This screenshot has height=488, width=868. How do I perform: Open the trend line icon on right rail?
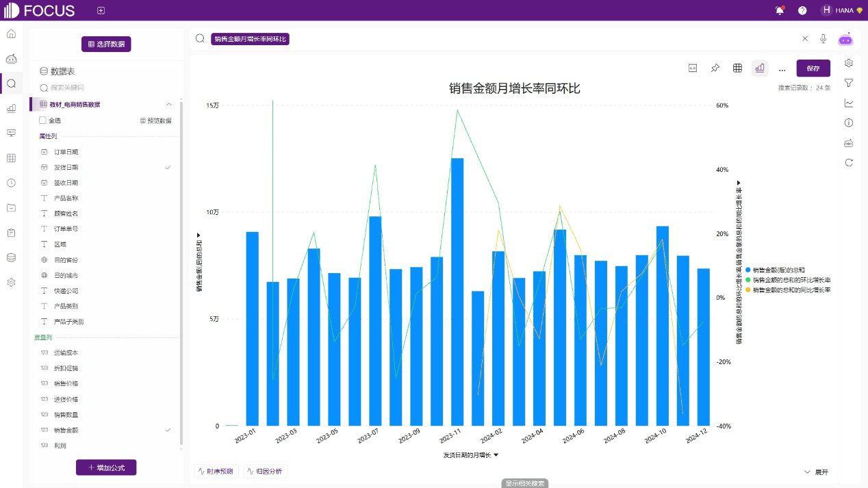(x=849, y=103)
